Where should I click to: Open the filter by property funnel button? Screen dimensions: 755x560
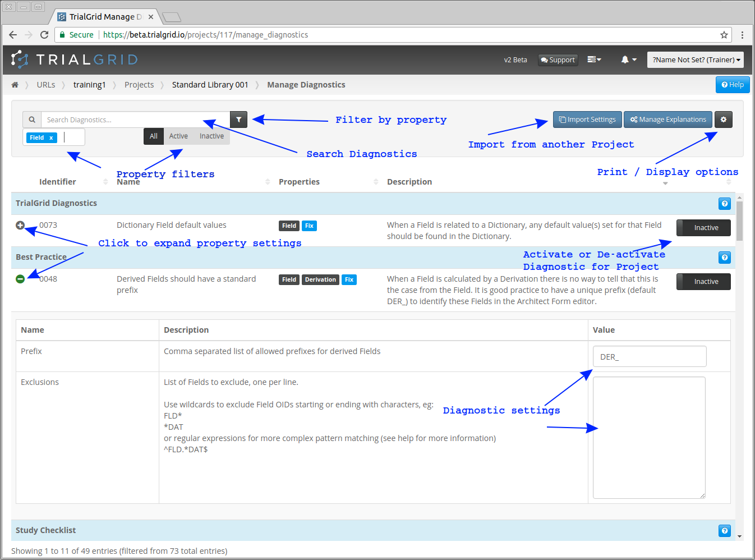[x=239, y=120]
